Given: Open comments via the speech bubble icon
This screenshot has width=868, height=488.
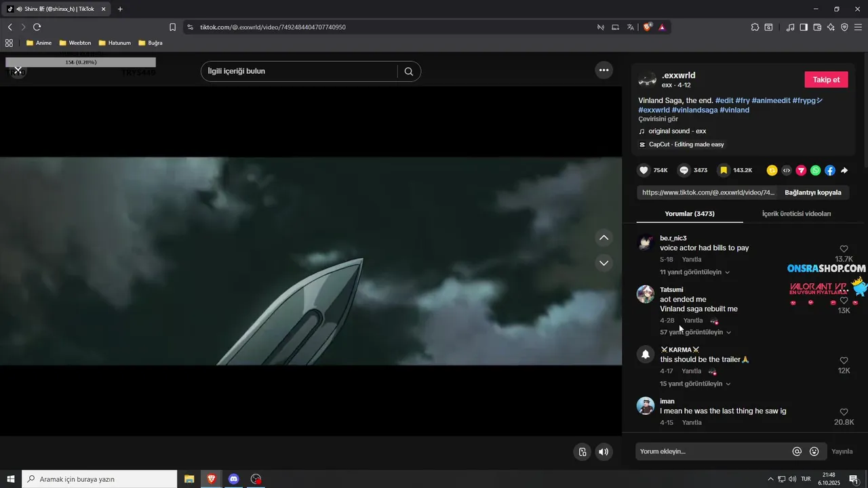Looking at the screenshot, I should (684, 170).
